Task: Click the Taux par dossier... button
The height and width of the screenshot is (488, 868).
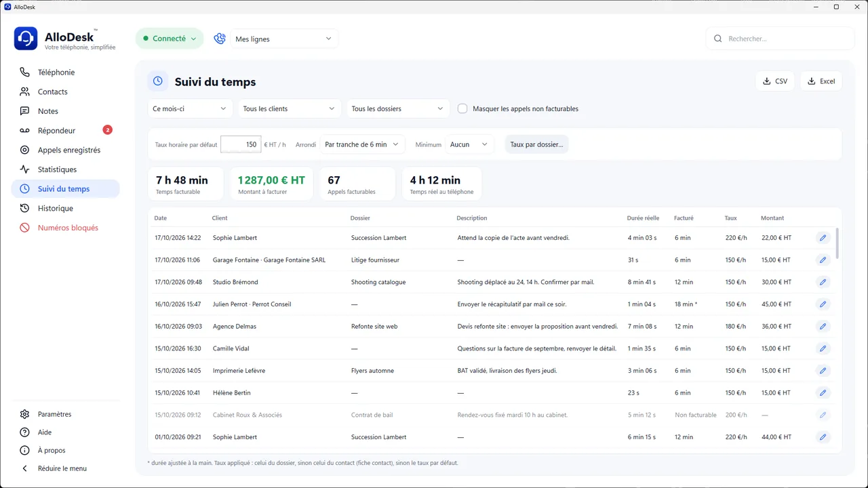Action: [536, 144]
